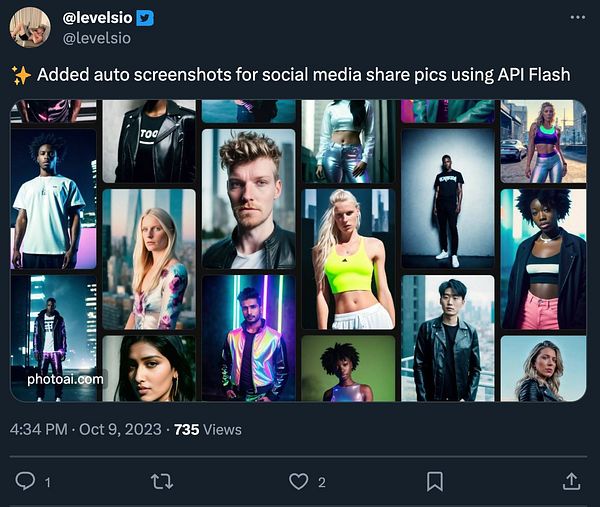View the 735 Views analytics
Image resolution: width=600 pixels, height=507 pixels.
(x=208, y=429)
